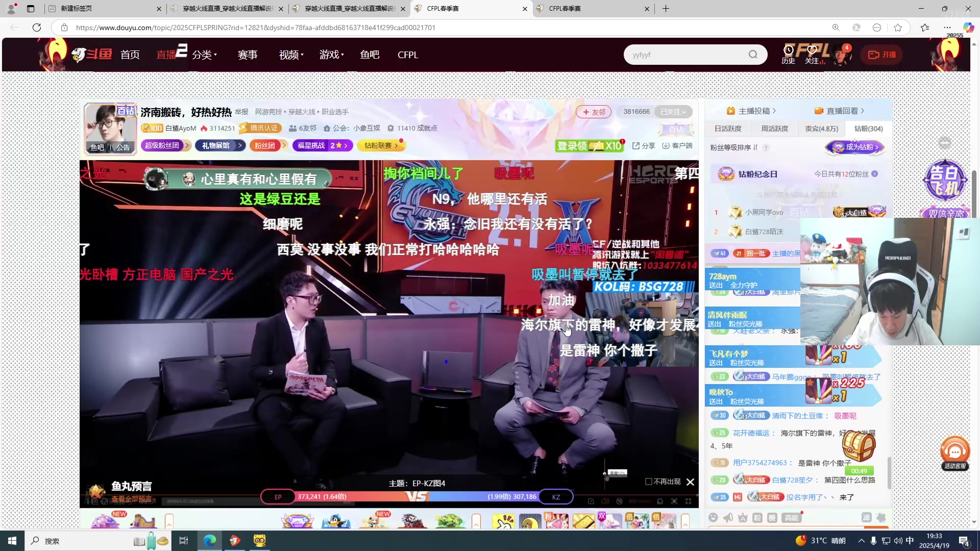The image size is (980, 551).
Task: Close the 鱼丸预言 prediction overlay
Action: pyautogui.click(x=690, y=482)
